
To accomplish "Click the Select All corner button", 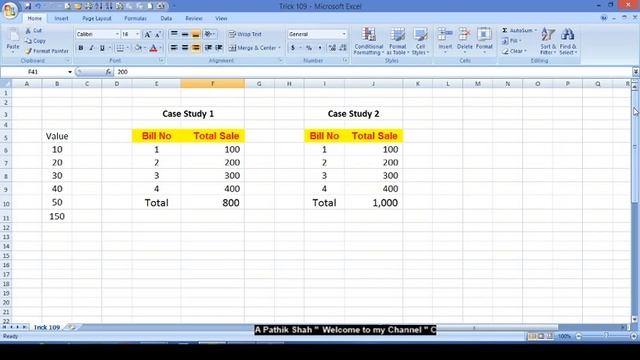I will click(x=6, y=84).
